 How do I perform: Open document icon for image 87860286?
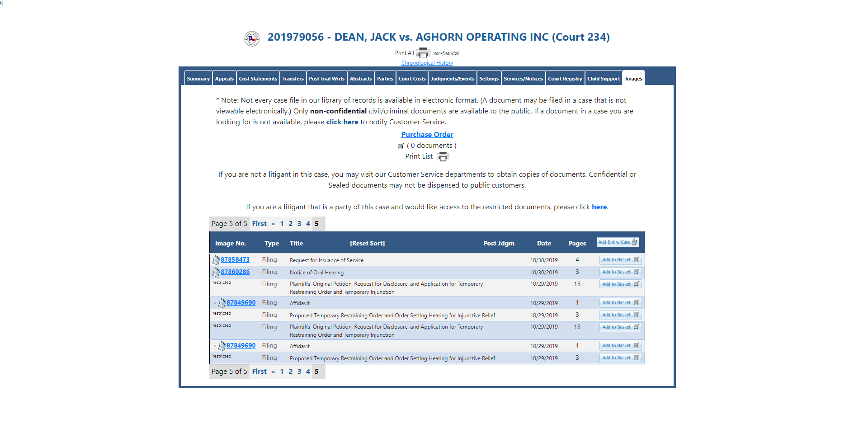[x=217, y=272]
